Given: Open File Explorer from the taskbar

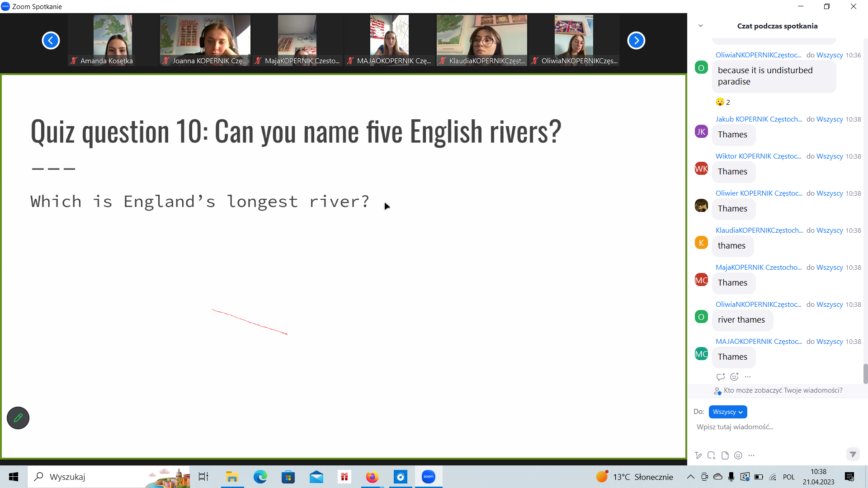Looking at the screenshot, I should (x=232, y=477).
